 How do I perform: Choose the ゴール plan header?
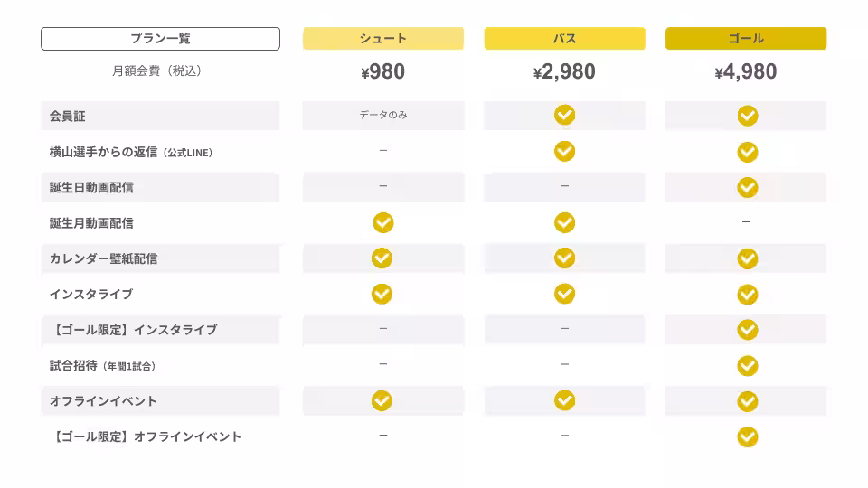tap(746, 38)
